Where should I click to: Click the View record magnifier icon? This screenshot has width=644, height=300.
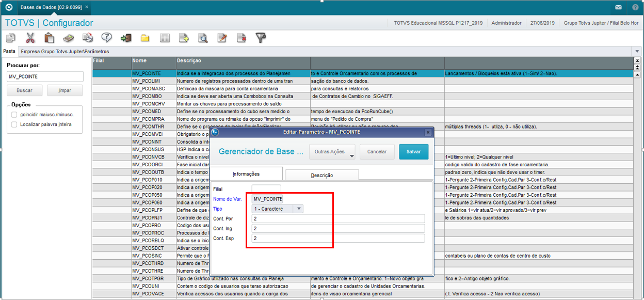pos(203,38)
